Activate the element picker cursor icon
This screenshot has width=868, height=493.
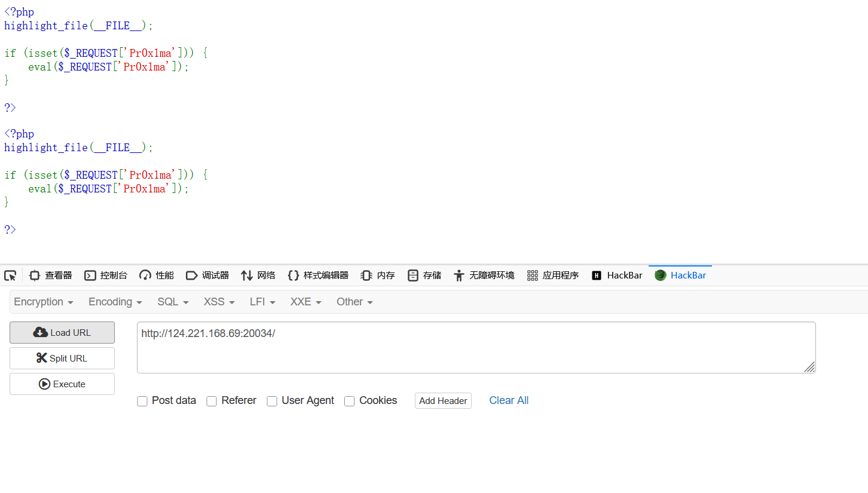tap(10, 275)
